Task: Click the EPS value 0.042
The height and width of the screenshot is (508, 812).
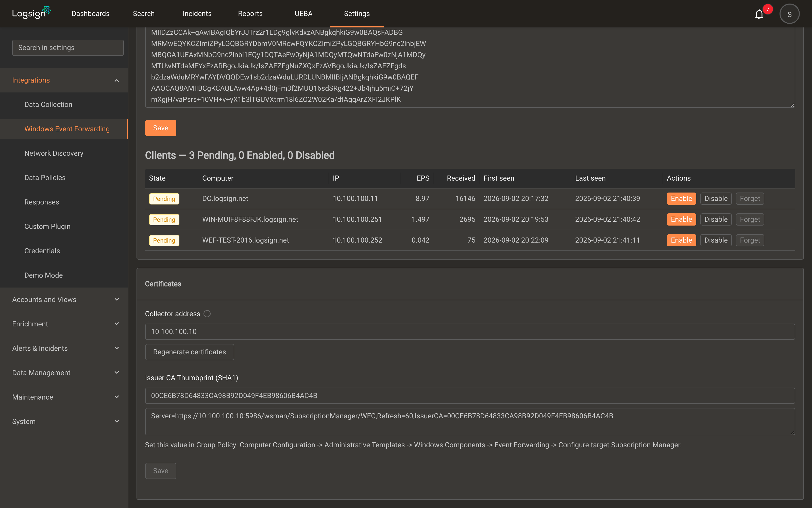Action: pyautogui.click(x=420, y=240)
